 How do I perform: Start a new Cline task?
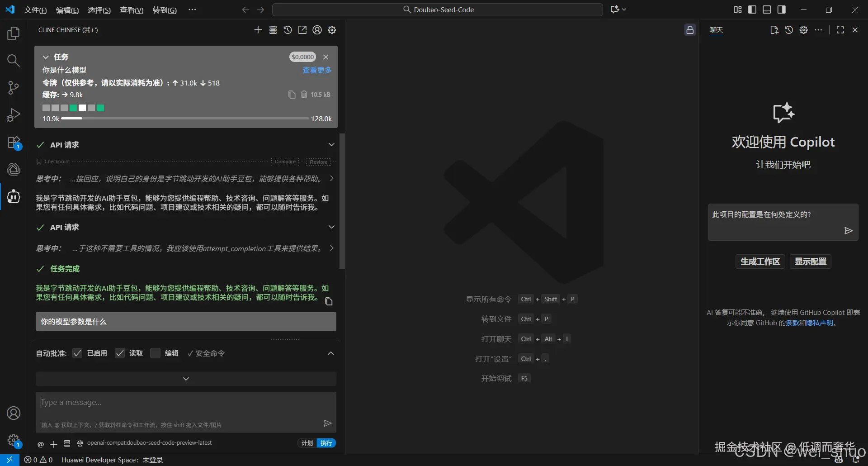(258, 29)
